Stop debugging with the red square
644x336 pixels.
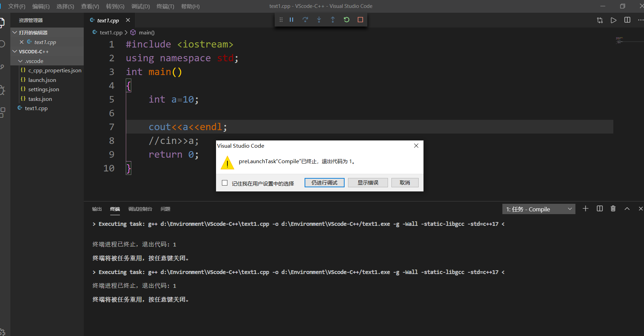click(360, 20)
